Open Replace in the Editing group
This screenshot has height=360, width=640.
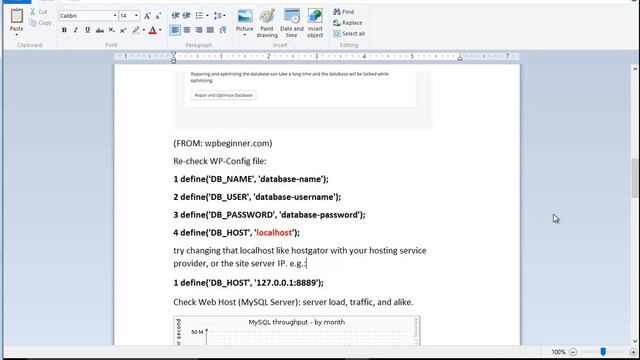coord(348,23)
